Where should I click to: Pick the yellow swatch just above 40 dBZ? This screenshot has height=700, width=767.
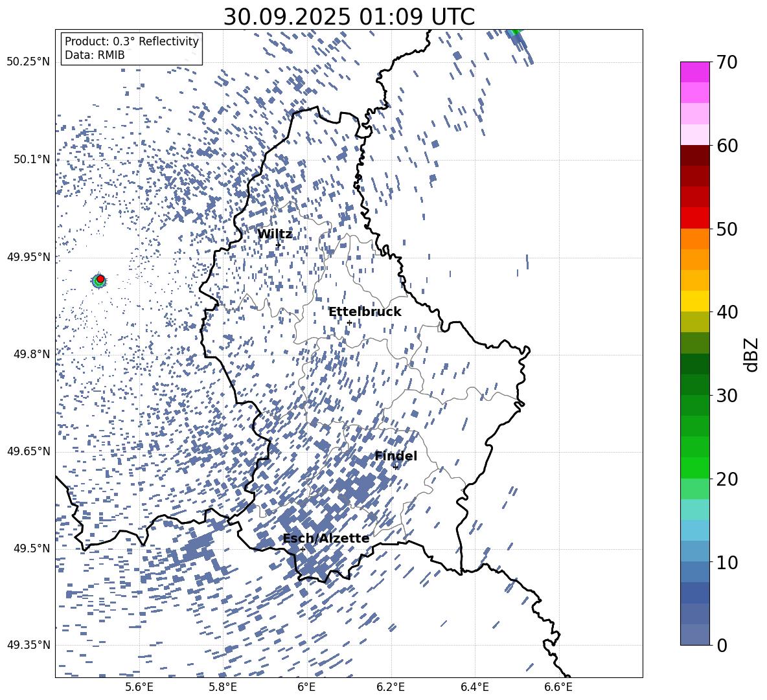[x=695, y=301]
